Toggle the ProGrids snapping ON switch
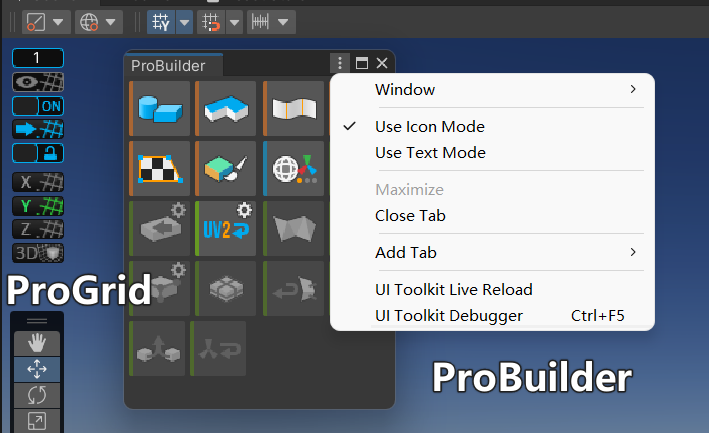This screenshot has height=433, width=709. [38, 106]
